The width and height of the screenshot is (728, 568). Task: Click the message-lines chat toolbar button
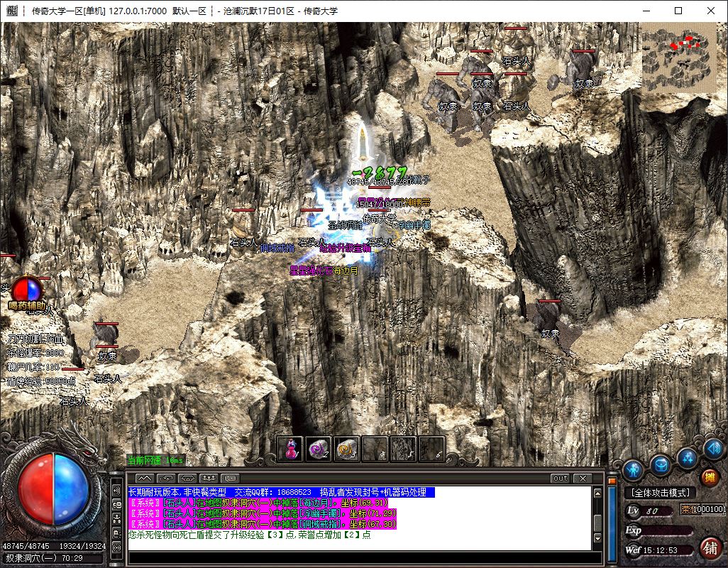(x=230, y=478)
